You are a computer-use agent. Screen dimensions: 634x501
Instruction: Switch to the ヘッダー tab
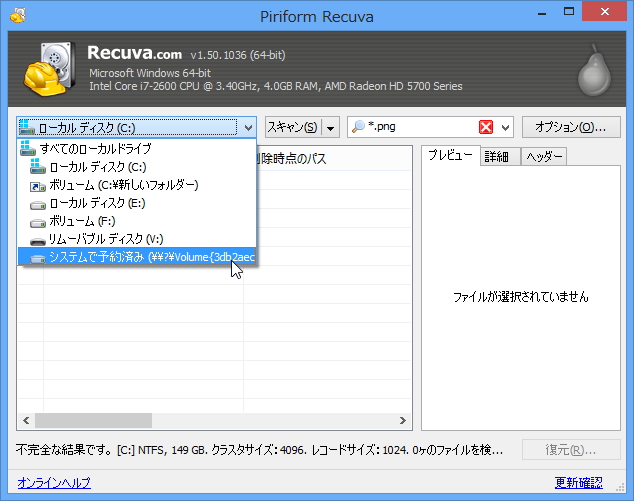pos(544,156)
